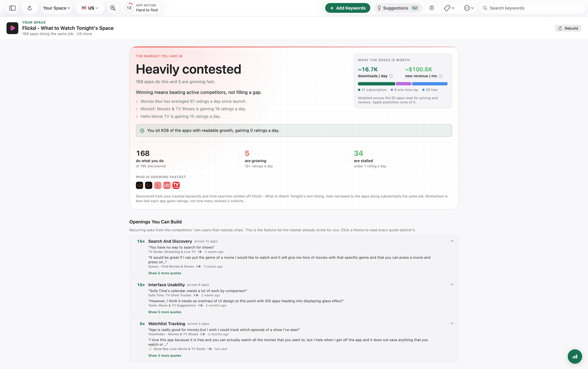Click the Interface Usability heading
Image resolution: width=588 pixels, height=369 pixels.
point(166,285)
